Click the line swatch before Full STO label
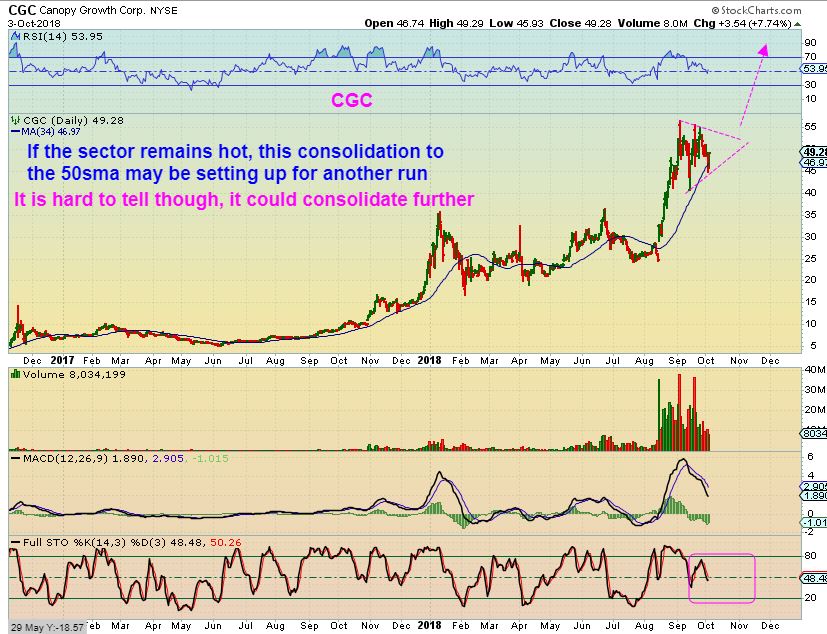 [16, 543]
